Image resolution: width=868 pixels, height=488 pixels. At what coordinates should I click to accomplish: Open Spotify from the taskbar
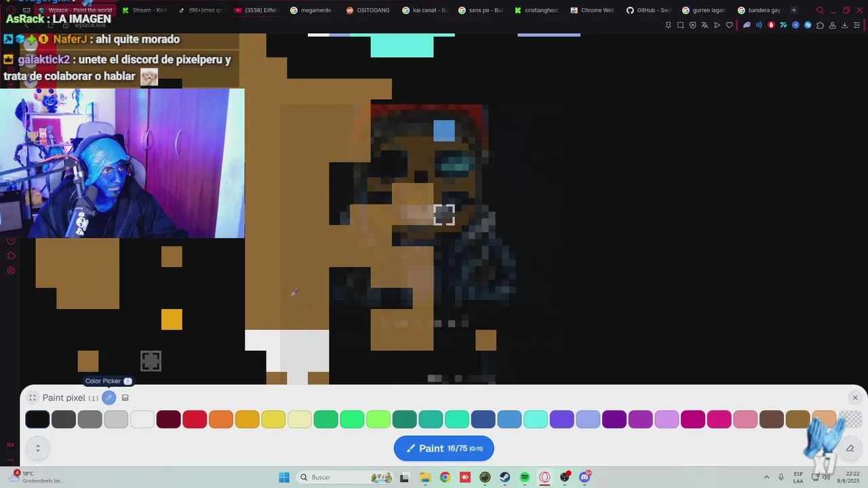[x=525, y=477]
